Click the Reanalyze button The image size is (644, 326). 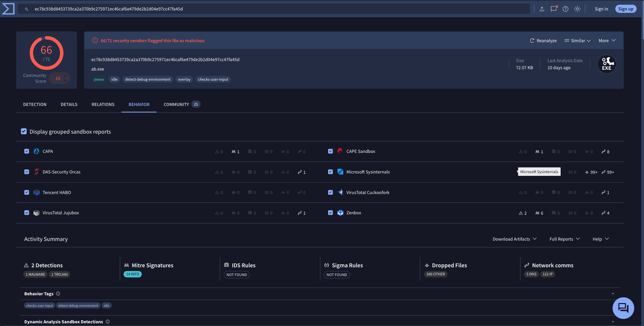(543, 40)
